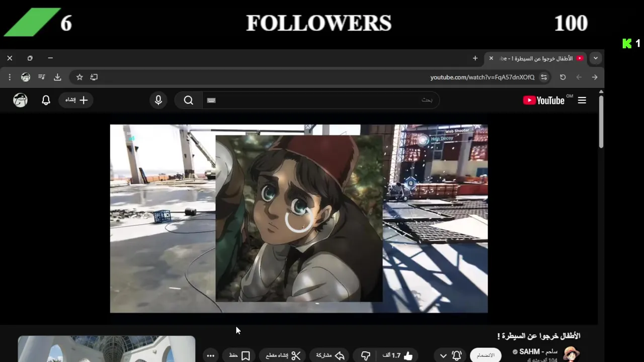The width and height of the screenshot is (644, 362).
Task: Toggle channel notification bell for SAHM
Action: (456, 355)
